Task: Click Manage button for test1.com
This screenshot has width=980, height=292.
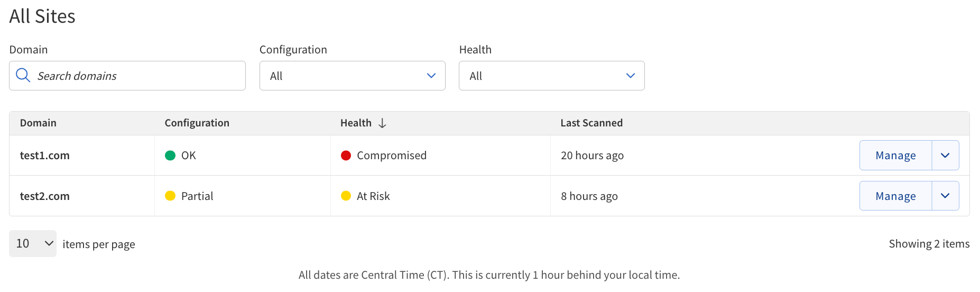Action: [895, 156]
